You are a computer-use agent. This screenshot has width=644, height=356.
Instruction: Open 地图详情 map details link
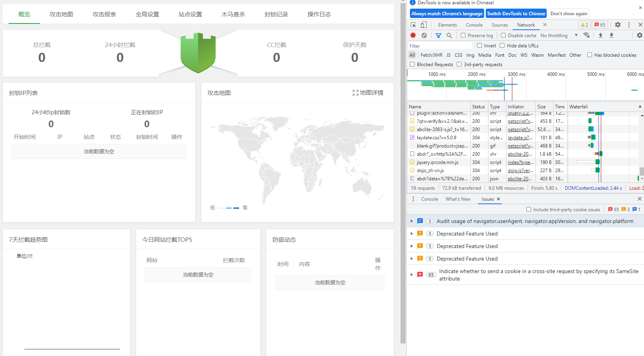pos(368,93)
